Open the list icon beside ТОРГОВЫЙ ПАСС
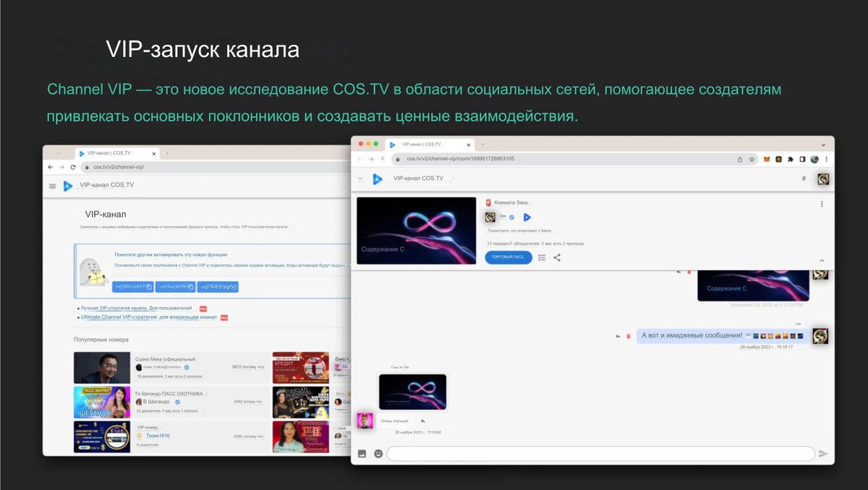This screenshot has height=490, width=868. click(542, 257)
